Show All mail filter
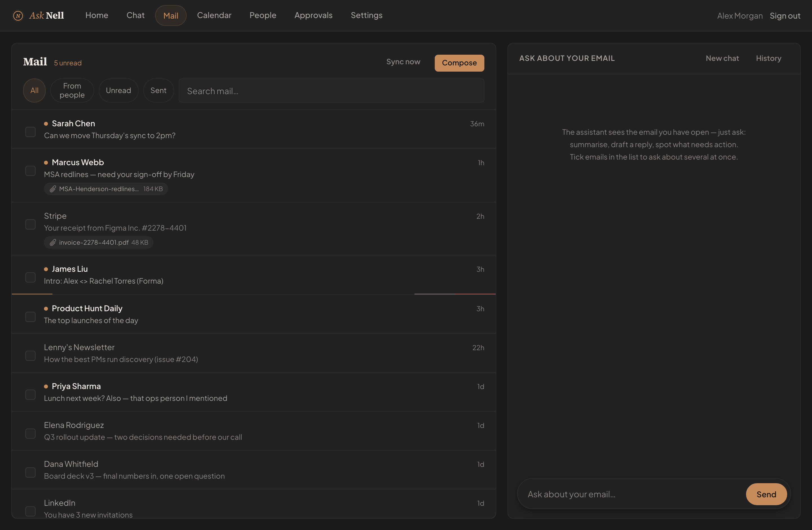Screen dimensions: 812x530 point(34,90)
